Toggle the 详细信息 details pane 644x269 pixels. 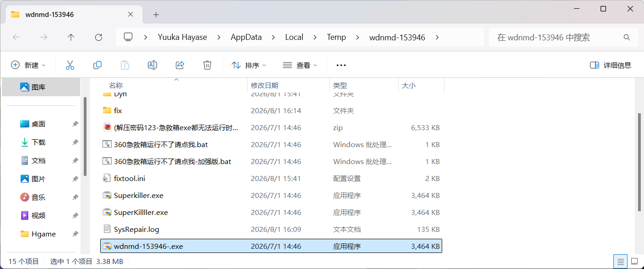pyautogui.click(x=611, y=65)
